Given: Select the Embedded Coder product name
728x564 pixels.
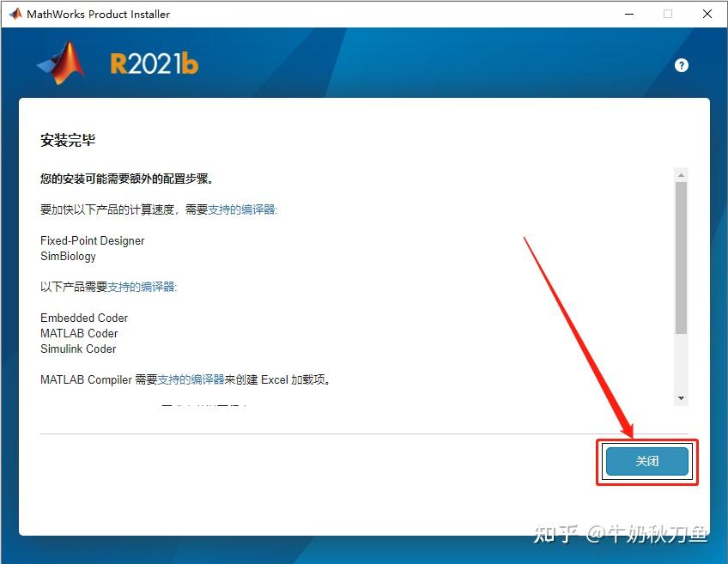Looking at the screenshot, I should (83, 318).
